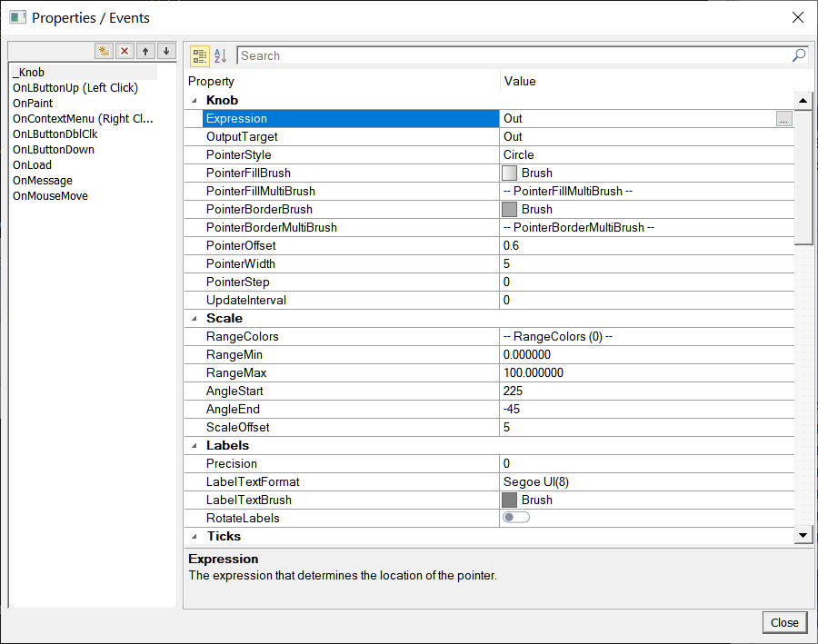Click the RangeMin value 0.000000
The height and width of the screenshot is (644, 818).
click(527, 355)
